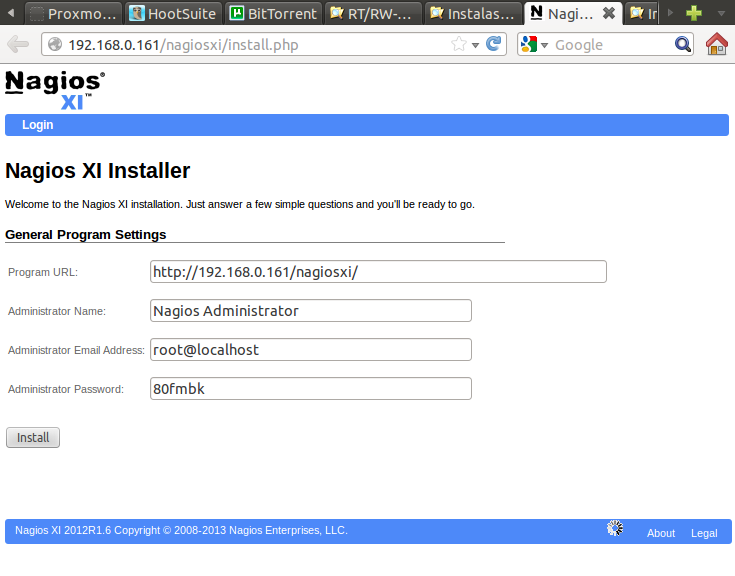Open the About link in footer

point(660,533)
